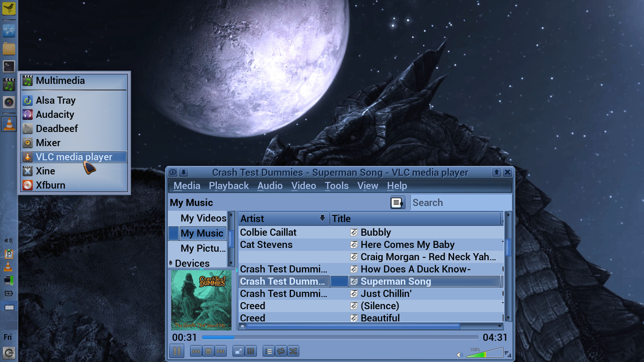Sort by the Artist column header

point(284,218)
